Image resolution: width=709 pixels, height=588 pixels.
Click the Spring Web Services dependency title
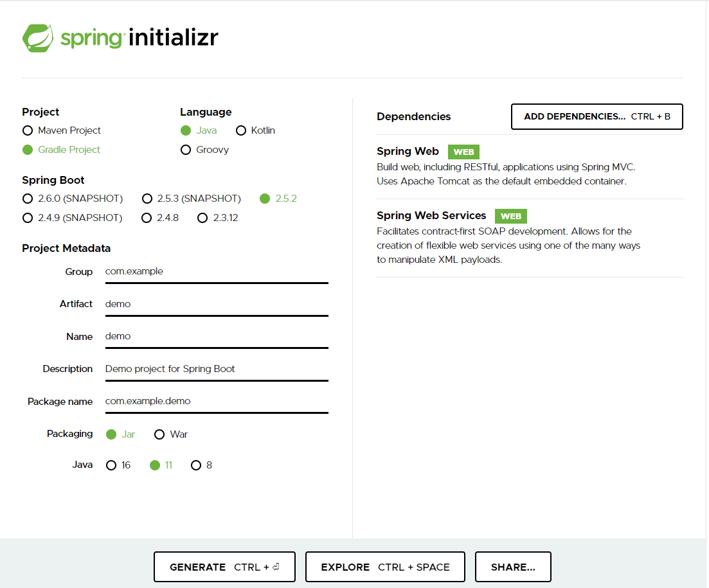click(431, 215)
